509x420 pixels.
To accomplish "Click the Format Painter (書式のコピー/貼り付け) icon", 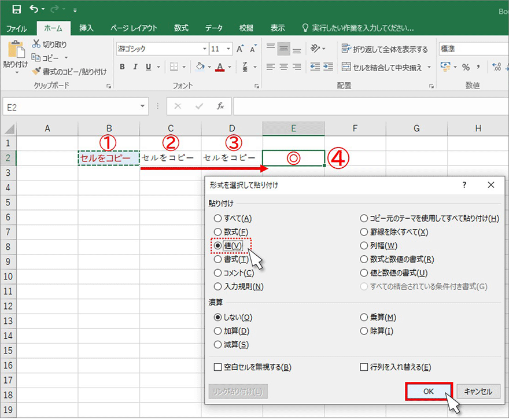I will coord(36,72).
